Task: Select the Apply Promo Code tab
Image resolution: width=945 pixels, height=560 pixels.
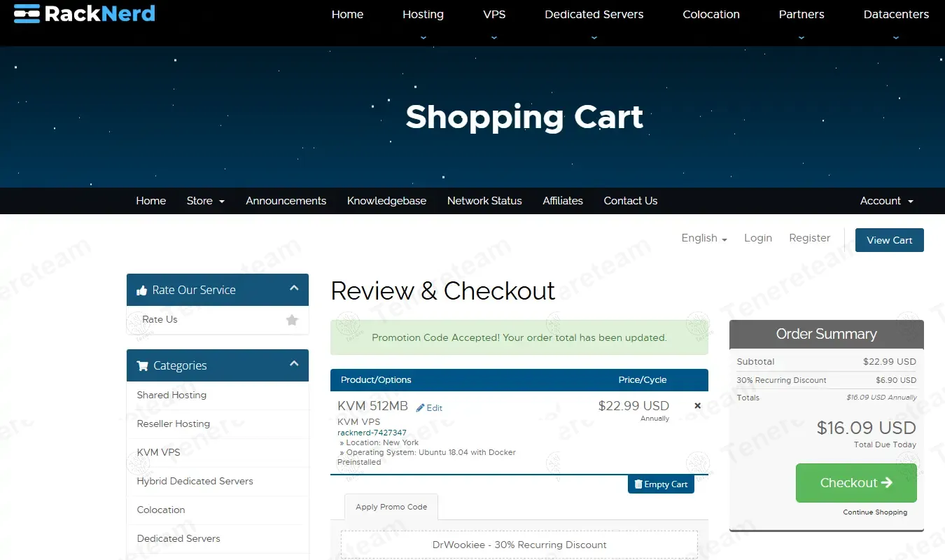Action: tap(391, 507)
